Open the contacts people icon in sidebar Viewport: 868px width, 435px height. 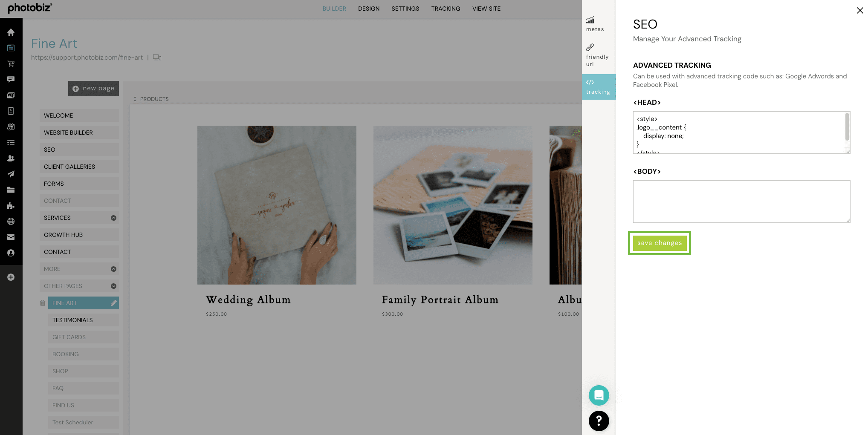point(11,158)
